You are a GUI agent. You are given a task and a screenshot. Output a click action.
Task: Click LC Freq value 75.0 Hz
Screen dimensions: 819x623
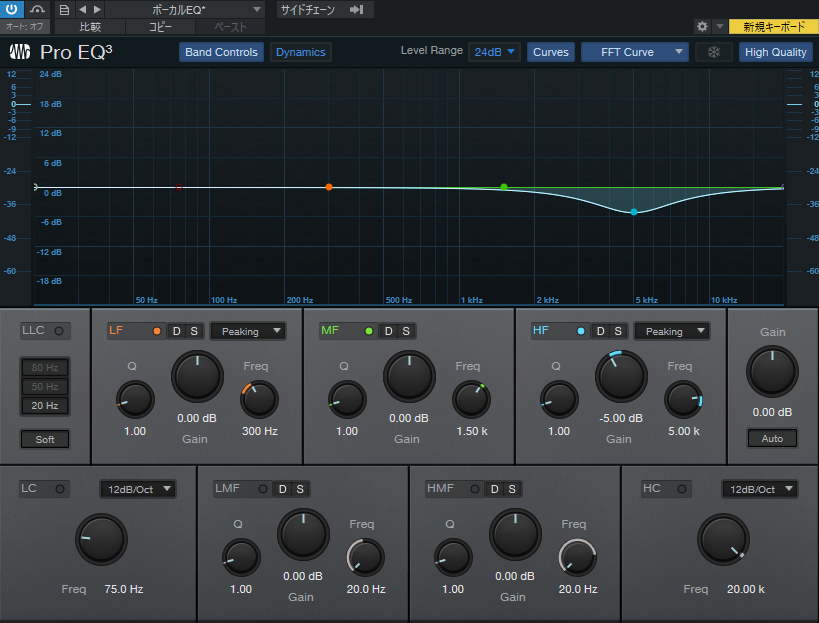click(124, 589)
